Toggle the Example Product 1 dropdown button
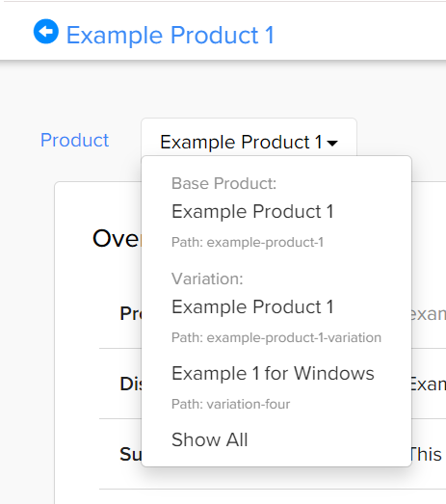The image size is (446, 504). 249,142
